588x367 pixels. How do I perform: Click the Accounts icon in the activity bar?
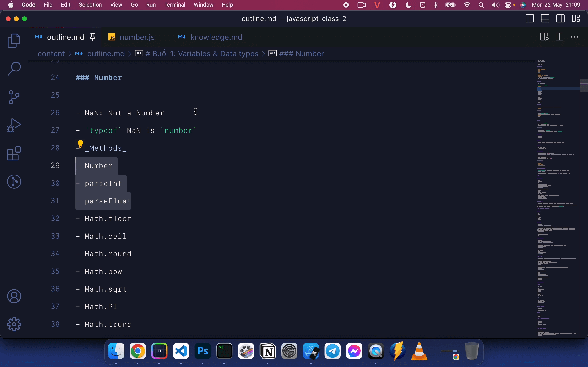pyautogui.click(x=14, y=296)
